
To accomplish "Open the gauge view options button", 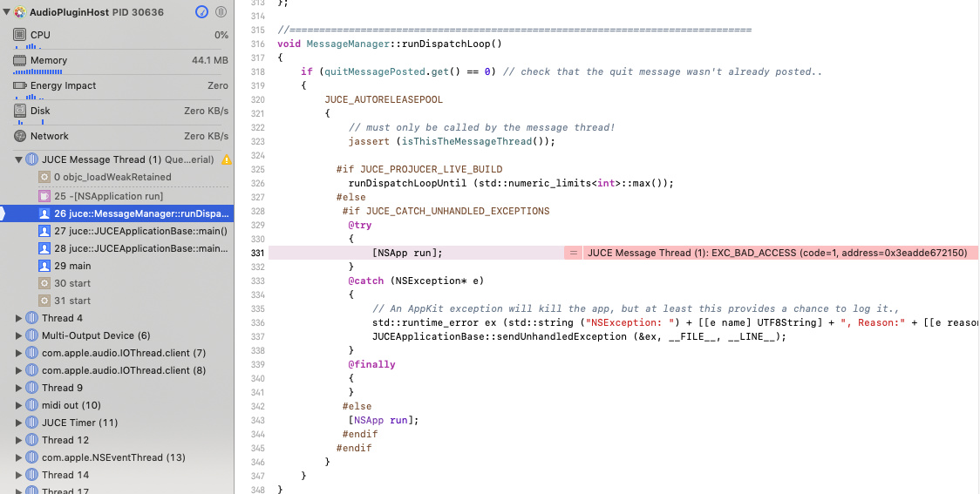I will (x=201, y=12).
